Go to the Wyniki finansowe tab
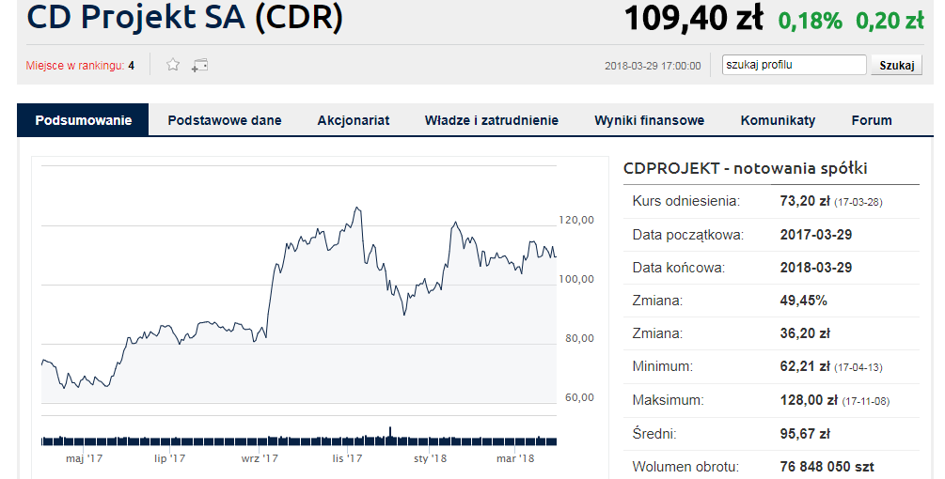The height and width of the screenshot is (479, 945). [x=650, y=121]
